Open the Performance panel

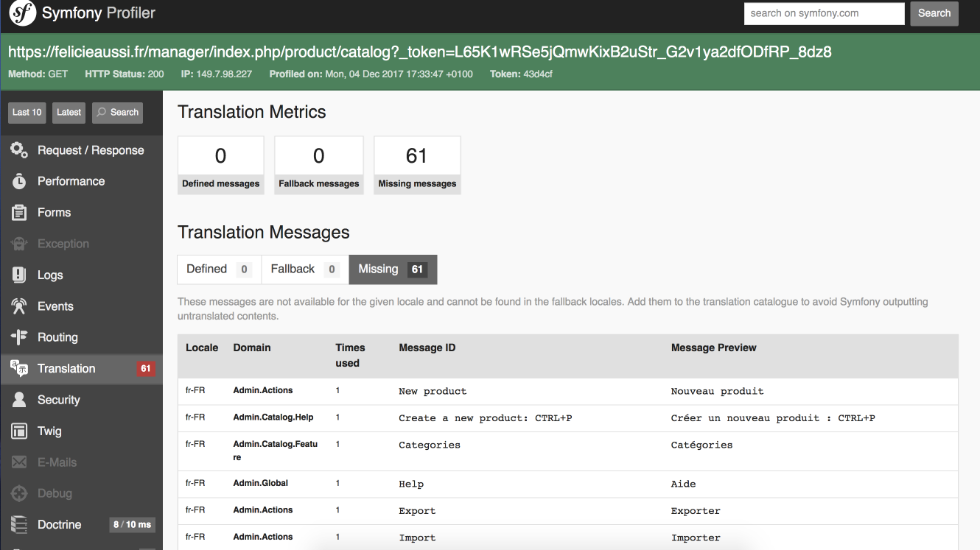[81, 181]
